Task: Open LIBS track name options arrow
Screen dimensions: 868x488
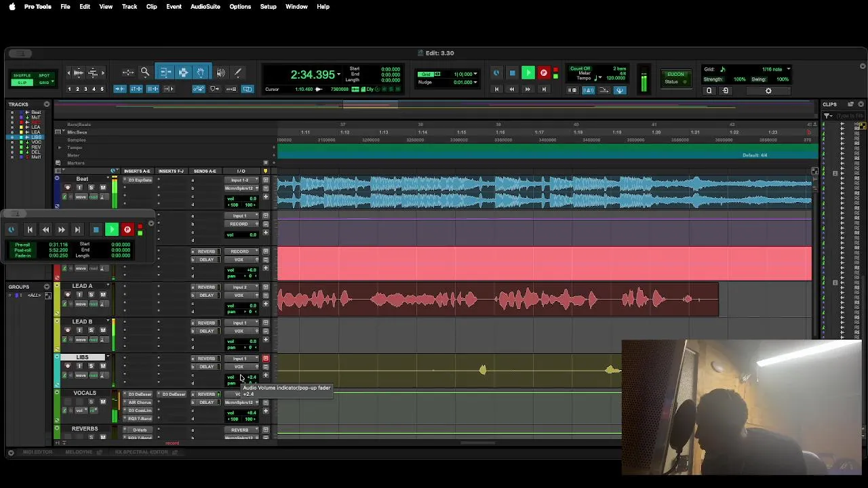Action: click(x=108, y=356)
